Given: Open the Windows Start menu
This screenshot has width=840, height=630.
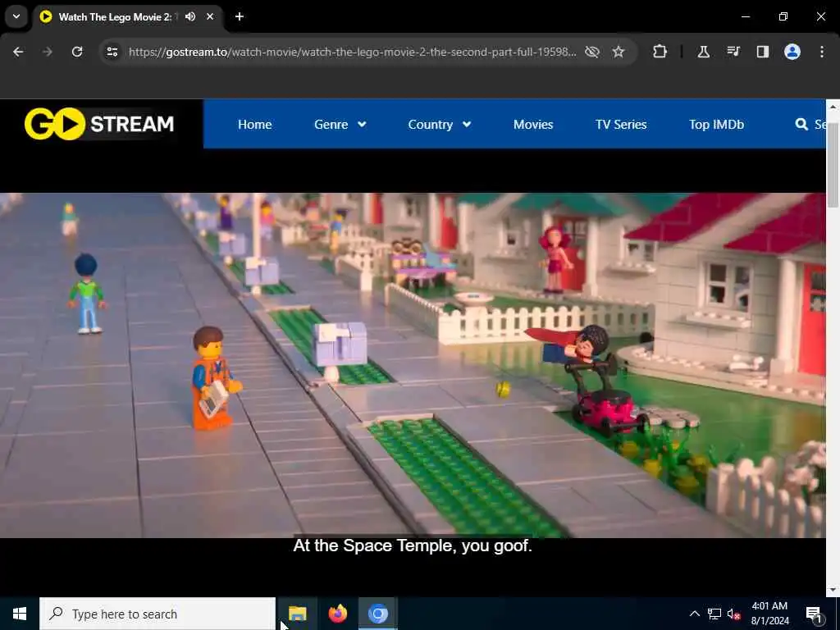Looking at the screenshot, I should click(x=20, y=614).
